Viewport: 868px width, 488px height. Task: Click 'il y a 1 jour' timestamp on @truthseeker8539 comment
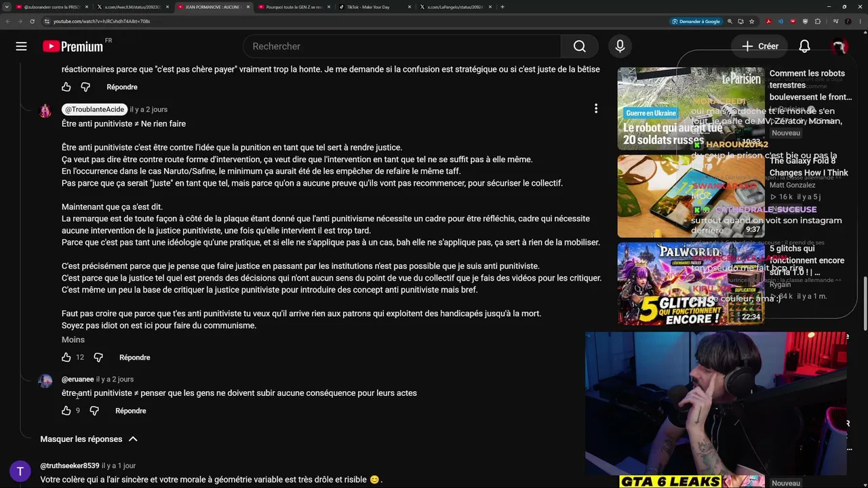[x=119, y=466]
